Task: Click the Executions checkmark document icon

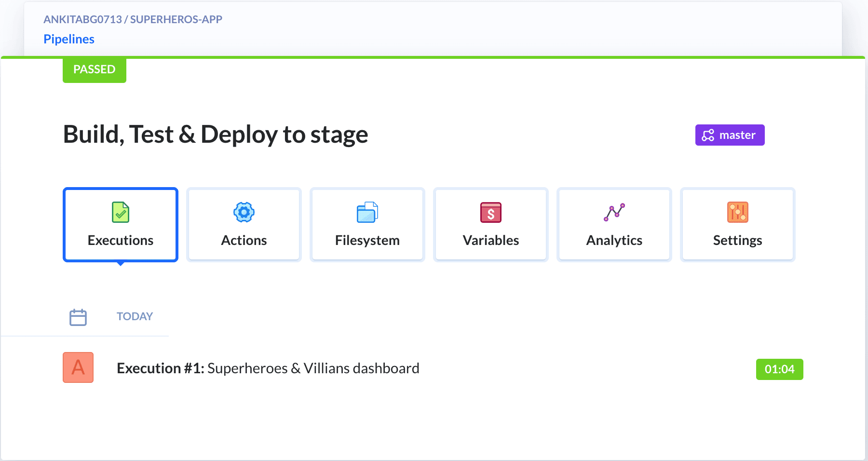Action: [x=121, y=212]
